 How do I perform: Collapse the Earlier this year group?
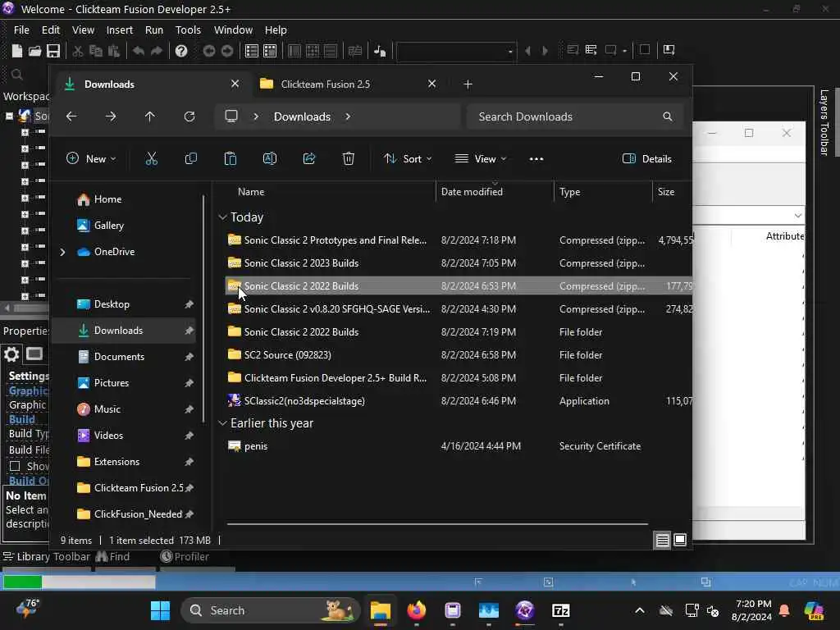point(223,423)
